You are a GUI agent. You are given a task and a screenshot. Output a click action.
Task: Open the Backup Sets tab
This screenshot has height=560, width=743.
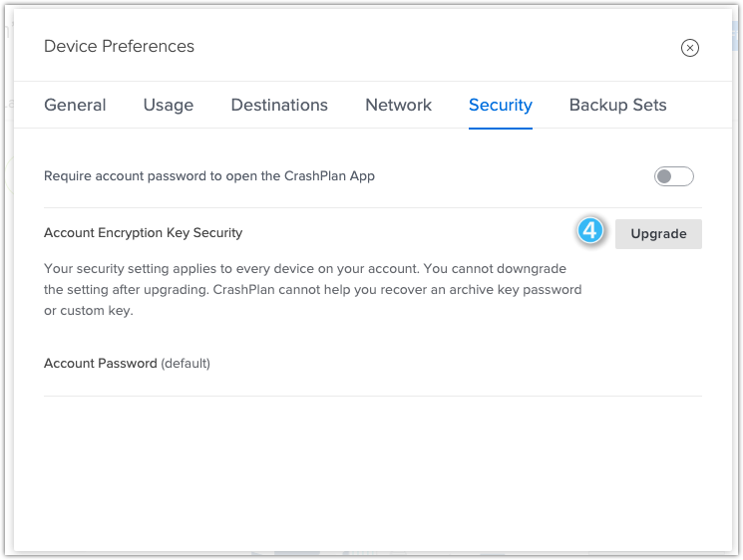(x=617, y=105)
